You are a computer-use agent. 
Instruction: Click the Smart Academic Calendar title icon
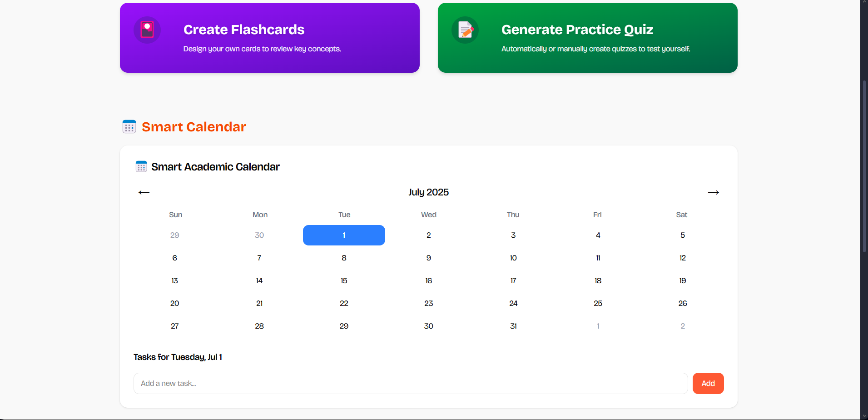click(x=141, y=167)
